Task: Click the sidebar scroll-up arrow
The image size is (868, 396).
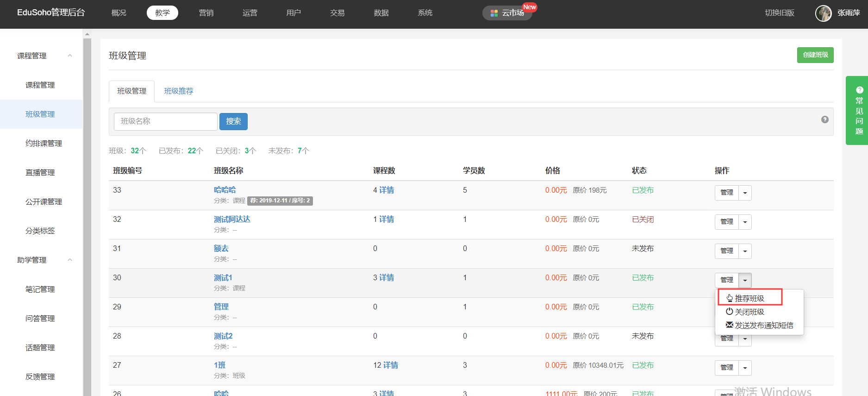Action: 87,34
